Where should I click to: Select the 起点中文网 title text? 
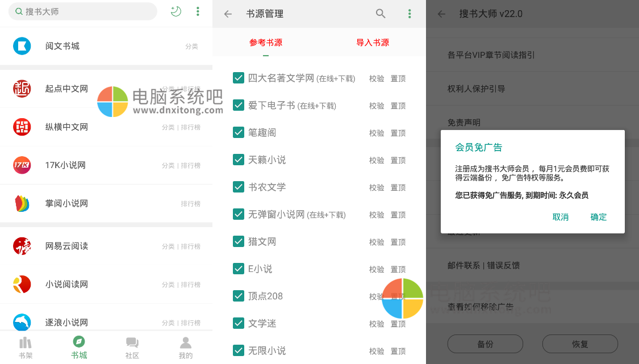tap(66, 89)
